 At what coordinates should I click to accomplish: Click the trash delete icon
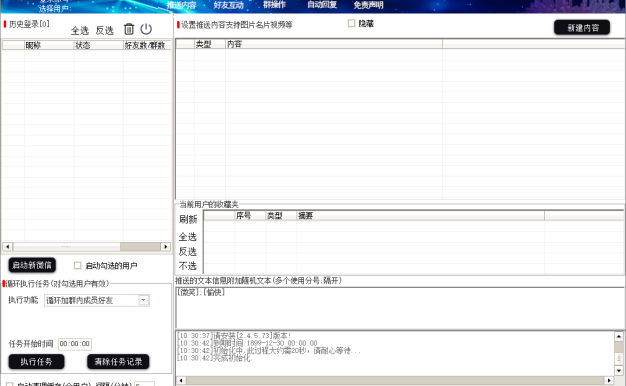(x=129, y=29)
